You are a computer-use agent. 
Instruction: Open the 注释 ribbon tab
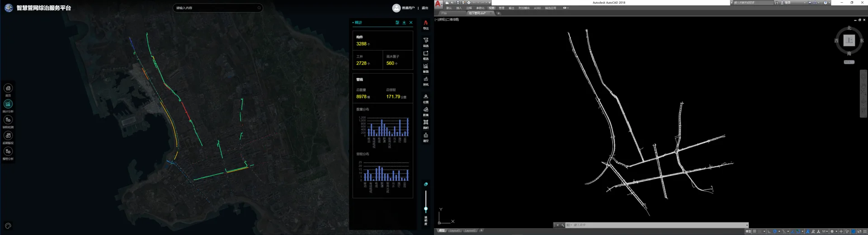click(x=469, y=8)
